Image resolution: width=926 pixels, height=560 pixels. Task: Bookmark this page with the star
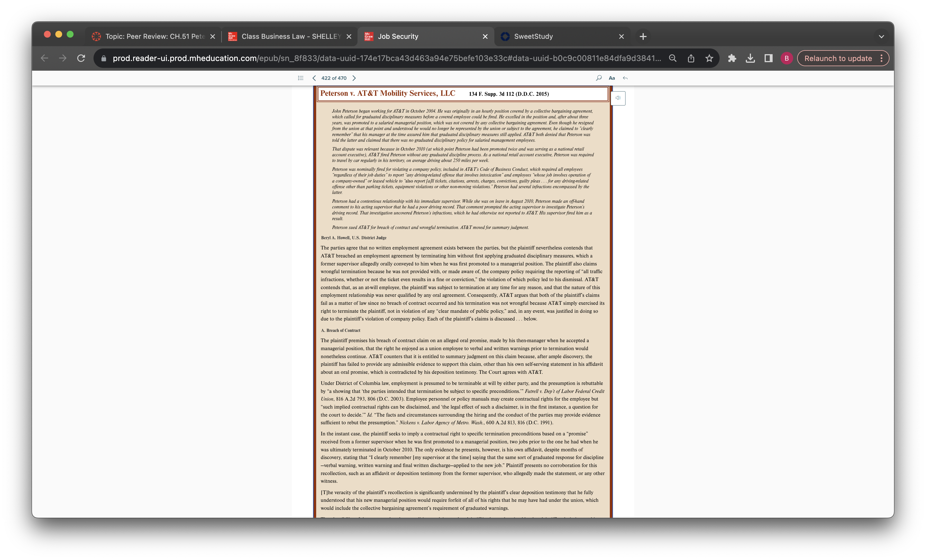709,58
